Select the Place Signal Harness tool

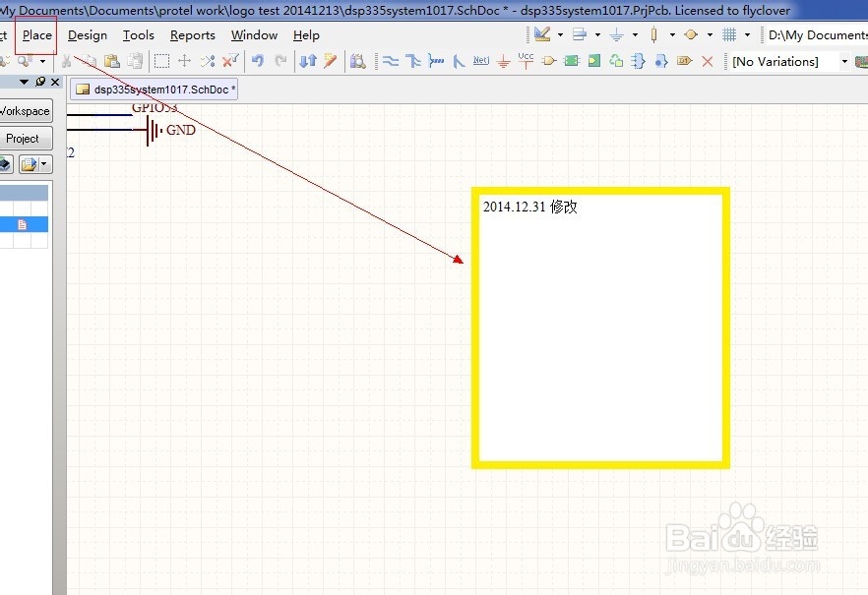(436, 61)
